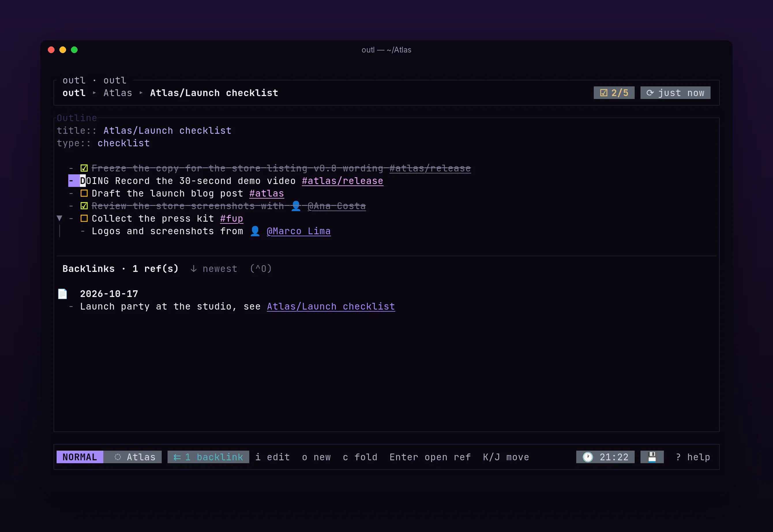Select the Logos and screenshots sub-item

tap(206, 231)
